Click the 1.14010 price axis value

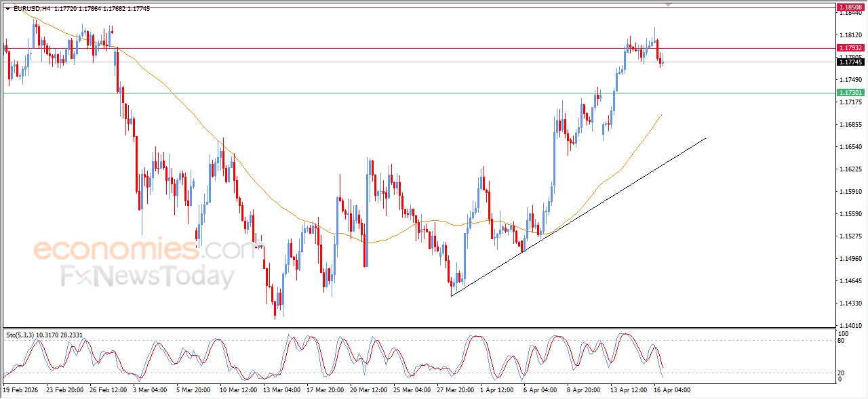coord(850,326)
